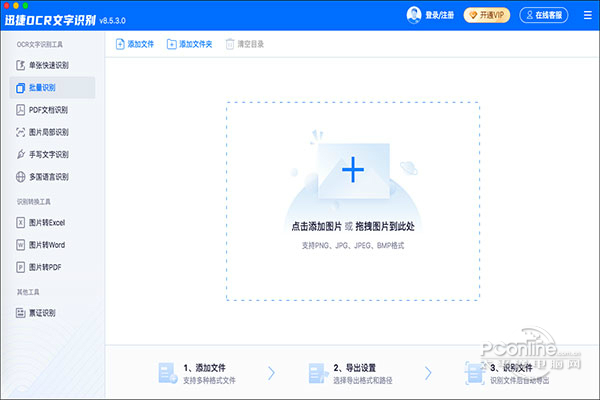
Task: Click the blue plus add-image icon
Action: (x=353, y=169)
